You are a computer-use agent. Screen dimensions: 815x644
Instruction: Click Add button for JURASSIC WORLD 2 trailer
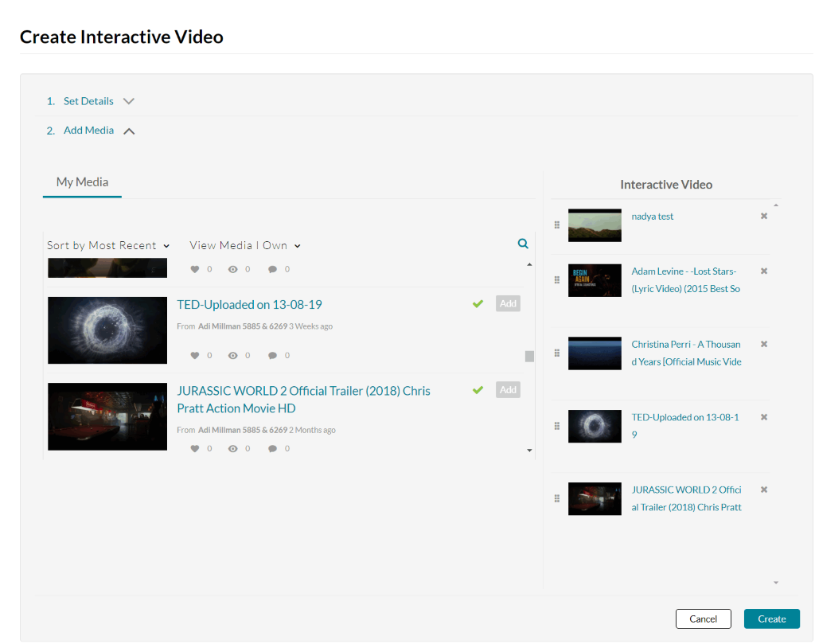click(508, 390)
